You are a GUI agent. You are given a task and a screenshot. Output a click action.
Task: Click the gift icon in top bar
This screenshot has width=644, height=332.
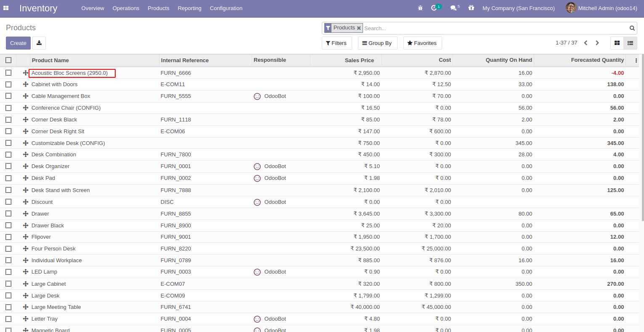tap(471, 8)
